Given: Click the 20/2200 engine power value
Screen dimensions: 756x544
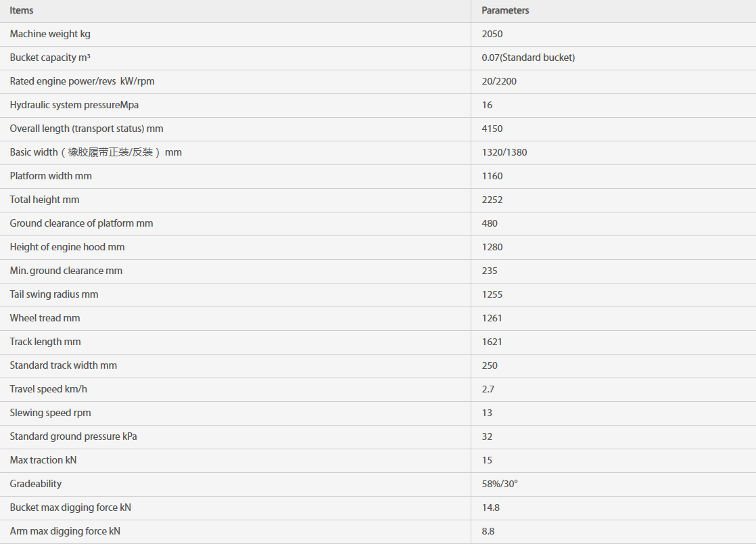Looking at the screenshot, I should pos(499,81).
